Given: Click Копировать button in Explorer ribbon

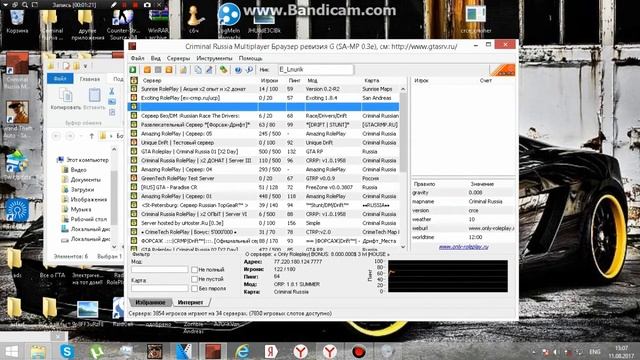Looking at the screenshot, I should click(66, 99).
